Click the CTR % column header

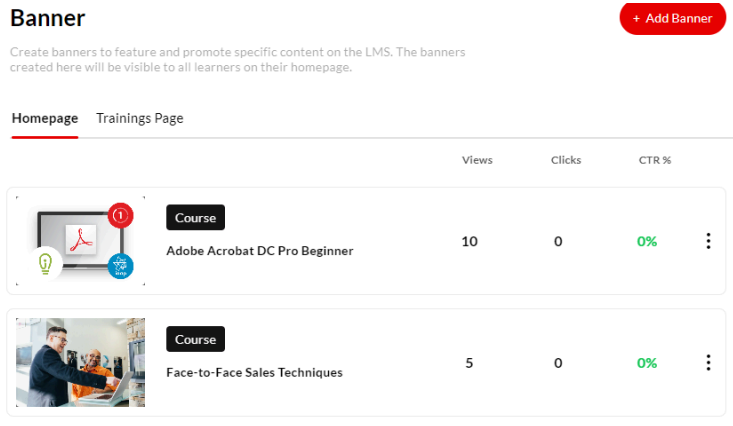tap(654, 160)
